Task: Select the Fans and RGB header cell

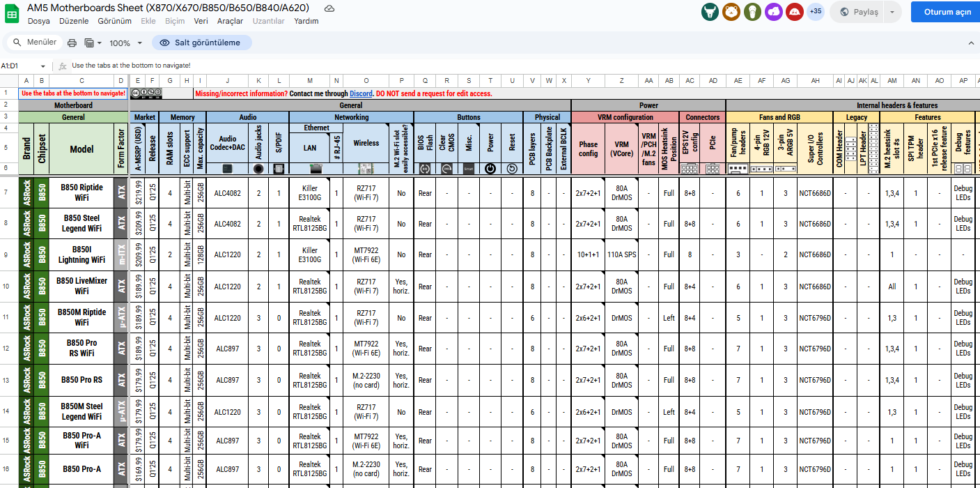Action: tap(779, 117)
